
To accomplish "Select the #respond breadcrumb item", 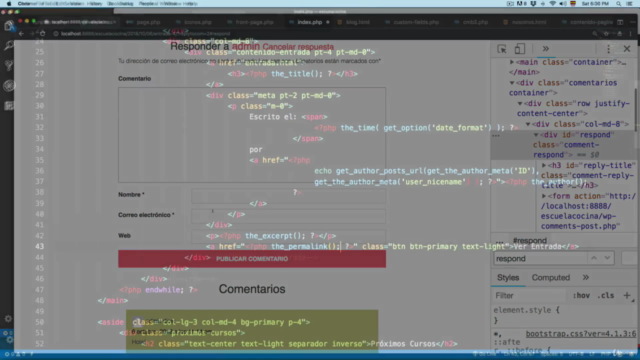I will [x=529, y=241].
